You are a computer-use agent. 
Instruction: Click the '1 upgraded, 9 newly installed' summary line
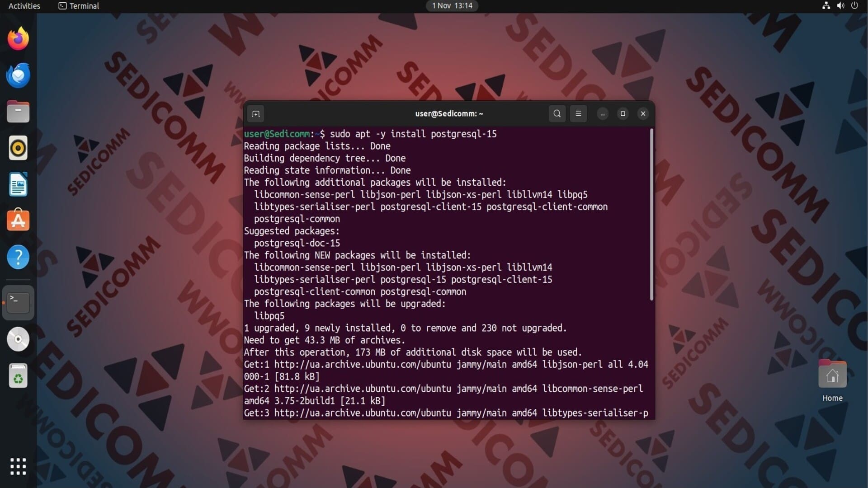(405, 328)
